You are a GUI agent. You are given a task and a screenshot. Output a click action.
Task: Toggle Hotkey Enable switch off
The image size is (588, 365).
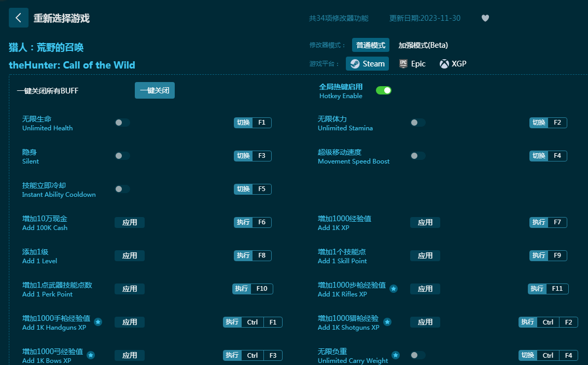click(x=384, y=90)
